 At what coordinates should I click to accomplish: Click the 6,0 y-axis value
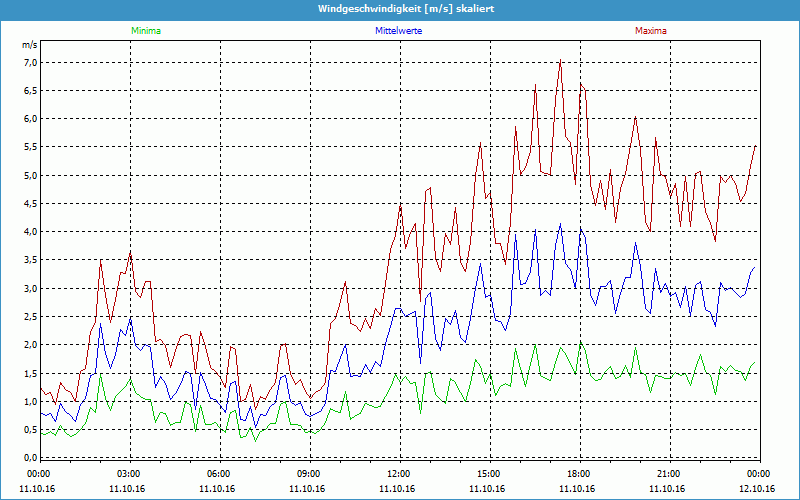click(x=31, y=118)
